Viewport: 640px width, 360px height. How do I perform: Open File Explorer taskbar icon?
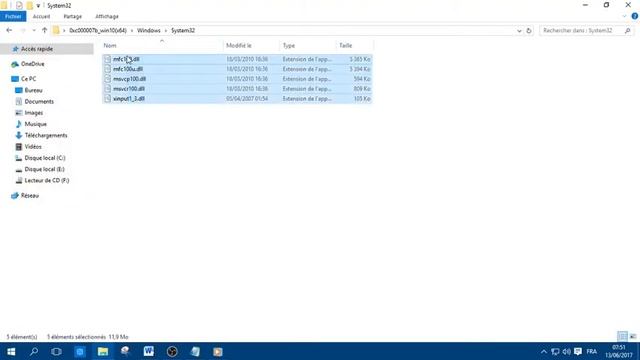pos(103,351)
